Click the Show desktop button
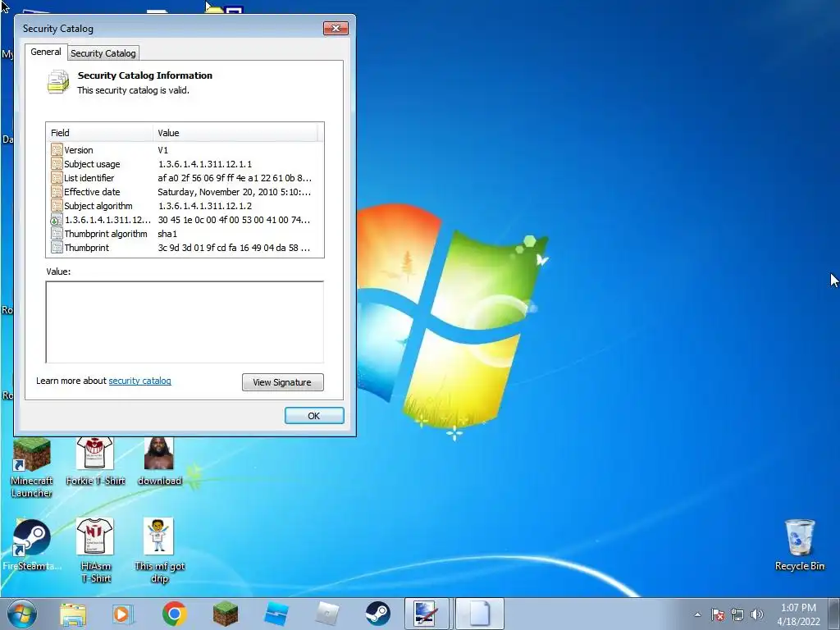This screenshot has width=840, height=630. click(x=835, y=614)
